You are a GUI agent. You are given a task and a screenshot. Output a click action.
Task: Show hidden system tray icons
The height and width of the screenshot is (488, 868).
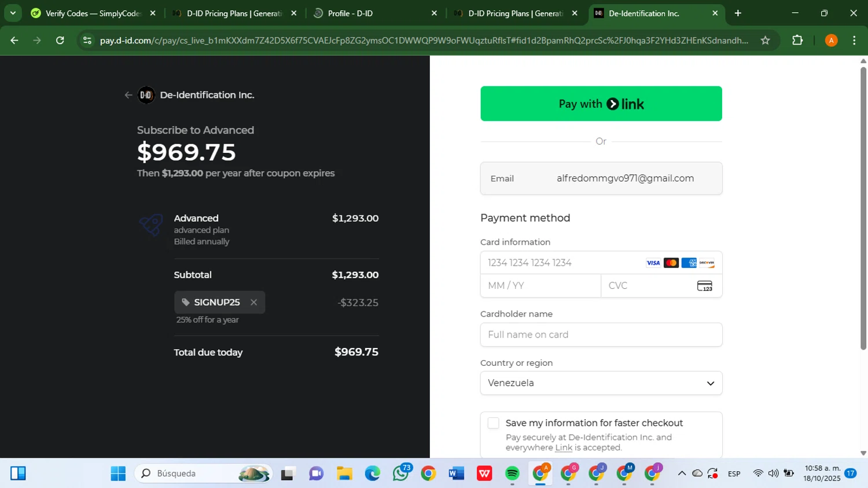click(x=682, y=474)
